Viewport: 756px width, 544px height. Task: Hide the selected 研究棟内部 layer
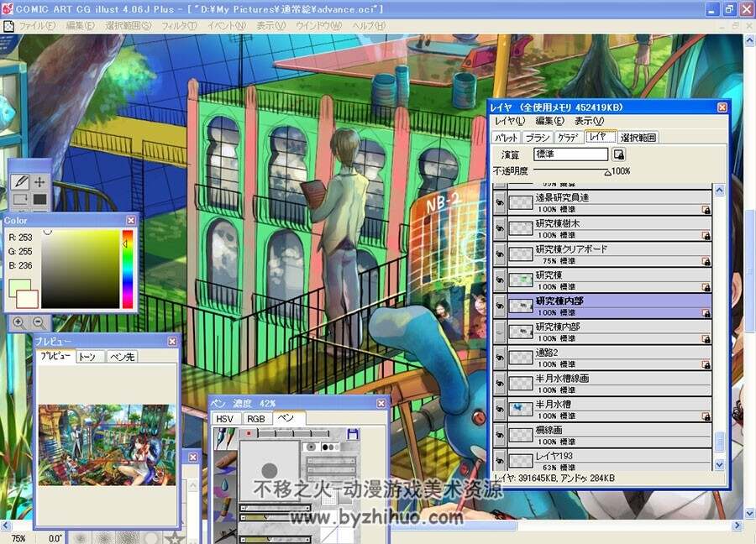[x=500, y=306]
